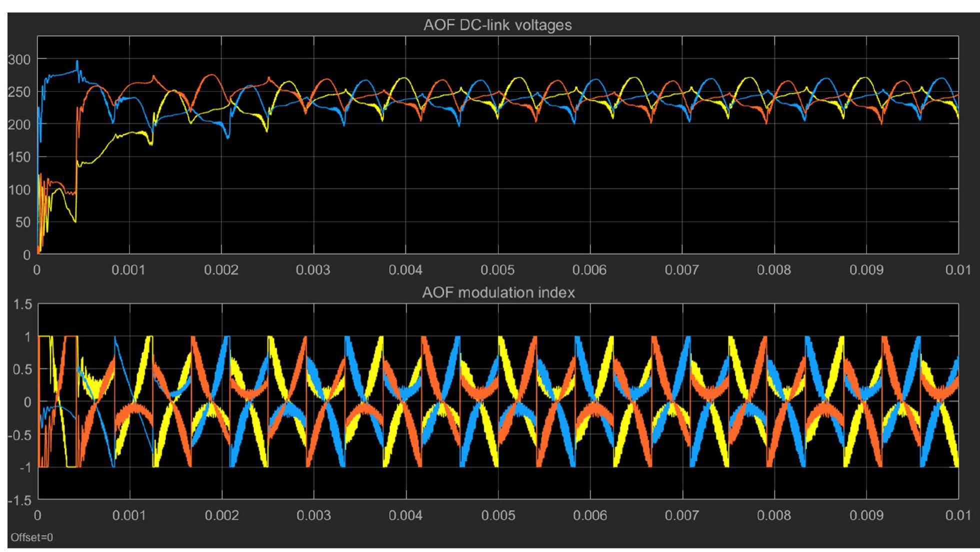Click the 0.005 time tick under modulation index plot
The height and width of the screenshot is (552, 980).
(497, 515)
